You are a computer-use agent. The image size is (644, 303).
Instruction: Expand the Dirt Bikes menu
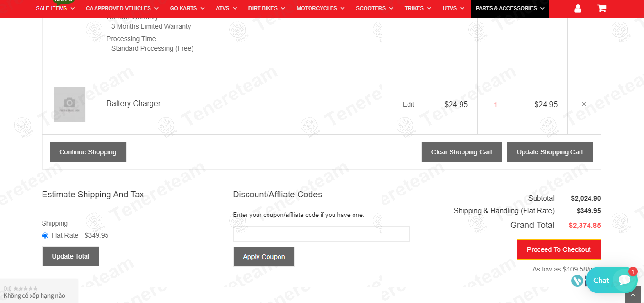click(267, 8)
